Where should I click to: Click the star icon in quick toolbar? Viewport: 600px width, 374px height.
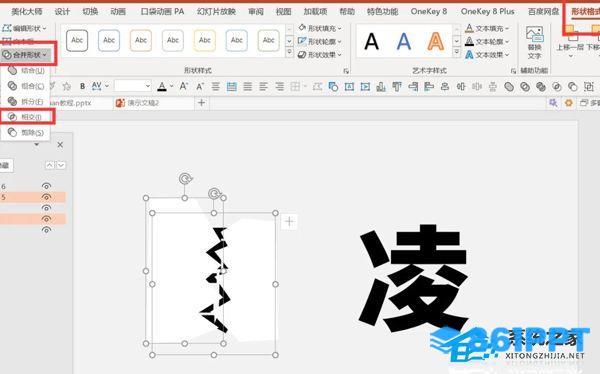point(67,87)
